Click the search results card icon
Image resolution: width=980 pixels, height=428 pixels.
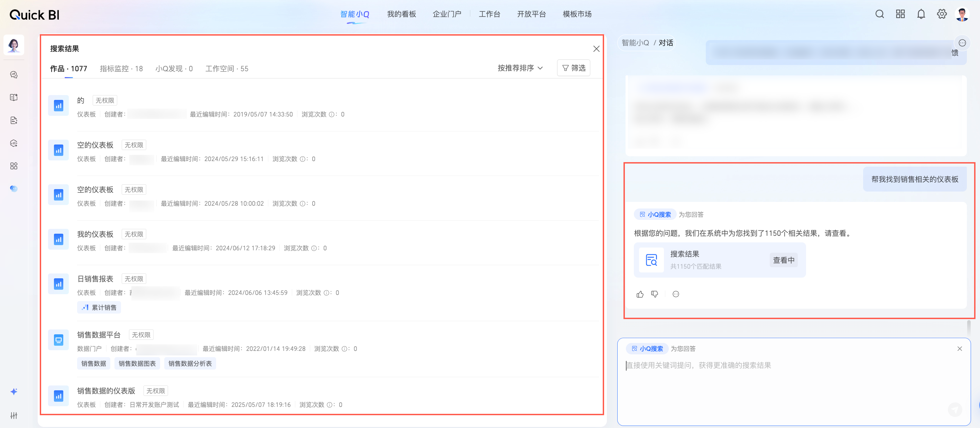[651, 260]
